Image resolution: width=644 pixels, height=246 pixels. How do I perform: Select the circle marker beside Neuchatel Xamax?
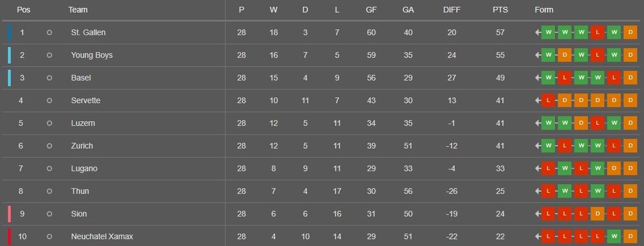coord(50,236)
